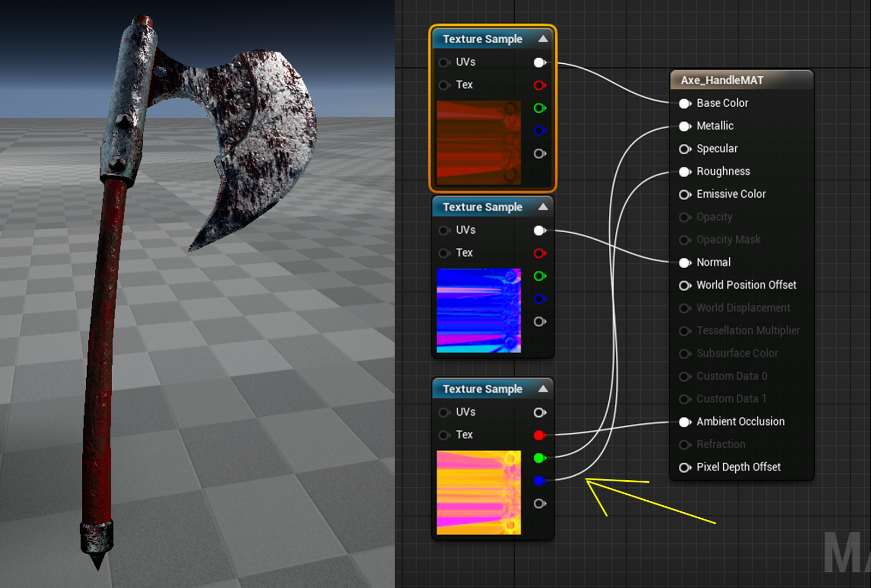Collapse the middle Texture Sample node with blue preview
Image resolution: width=872 pixels, height=588 pixels.
(543, 207)
